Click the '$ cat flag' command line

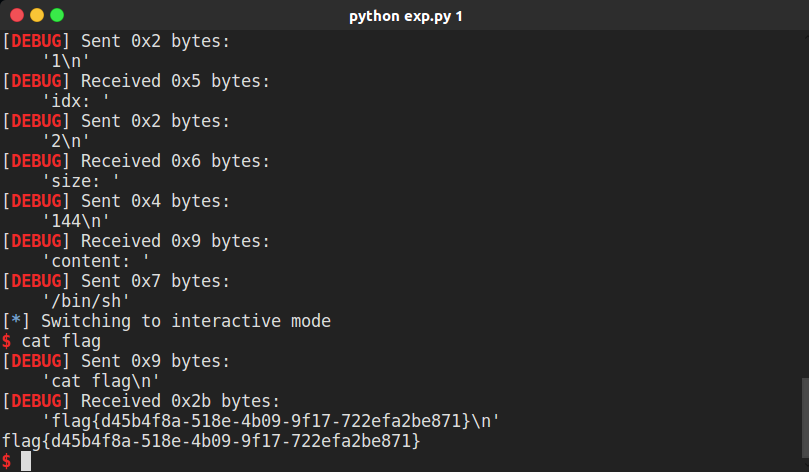[x=52, y=341]
